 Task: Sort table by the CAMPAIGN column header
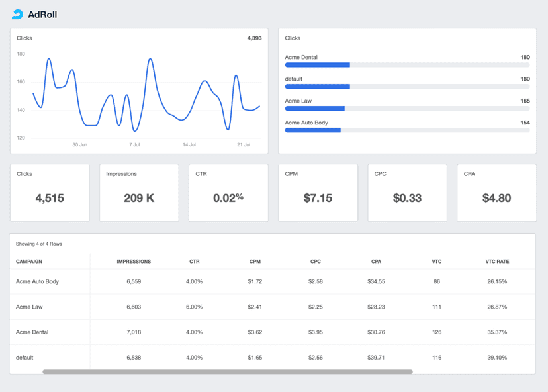pos(30,261)
